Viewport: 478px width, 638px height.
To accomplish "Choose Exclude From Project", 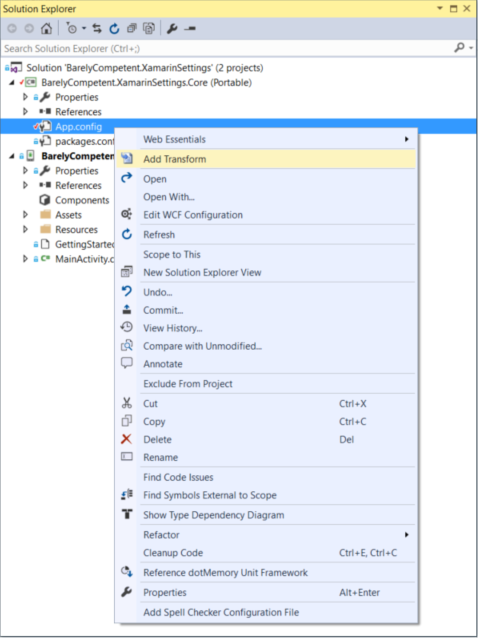I will pyautogui.click(x=266, y=384).
